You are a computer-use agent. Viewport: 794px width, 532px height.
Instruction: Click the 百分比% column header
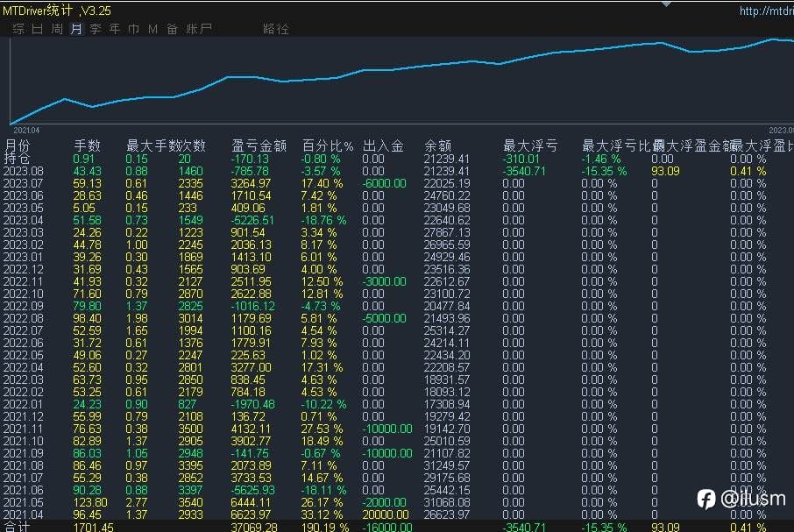328,145
